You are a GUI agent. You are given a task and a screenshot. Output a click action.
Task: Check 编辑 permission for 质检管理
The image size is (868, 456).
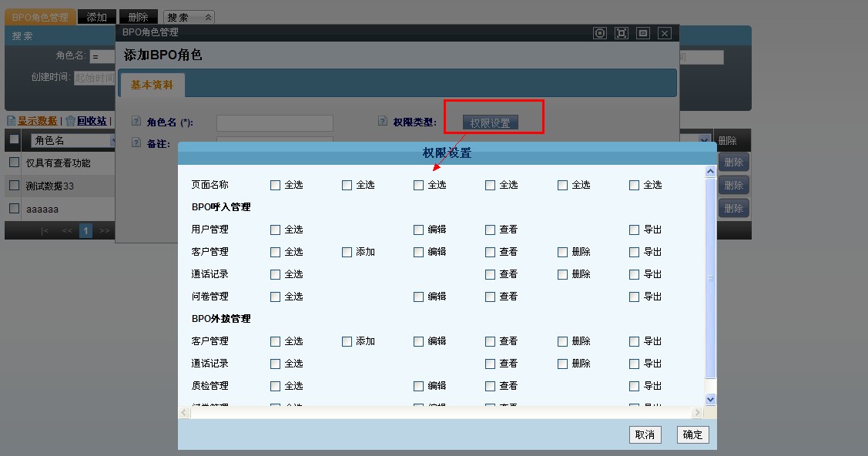click(x=418, y=386)
